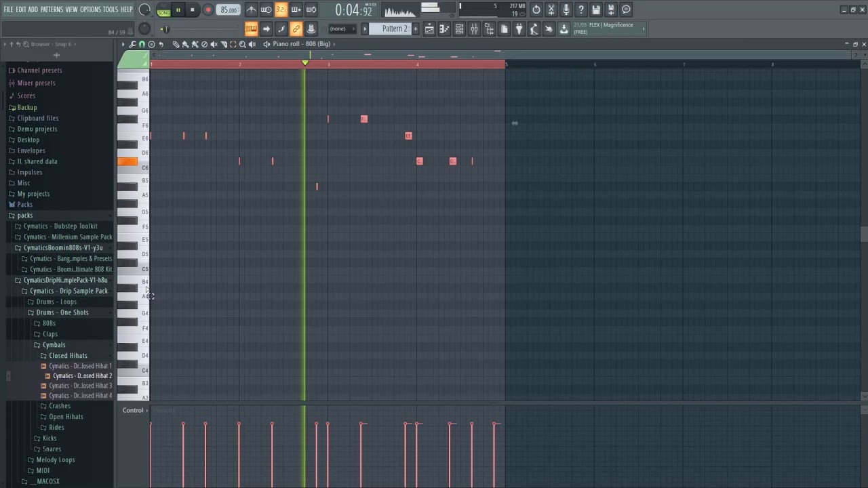Open the ADD menu

coord(33,9)
